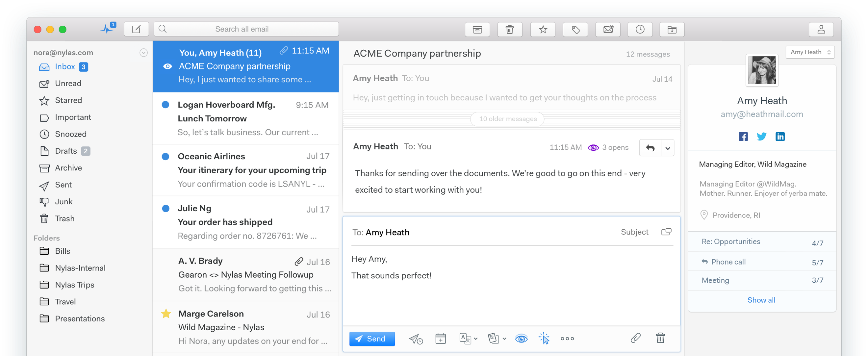Open the reply options dropdown arrow
The image size is (868, 356).
click(667, 148)
